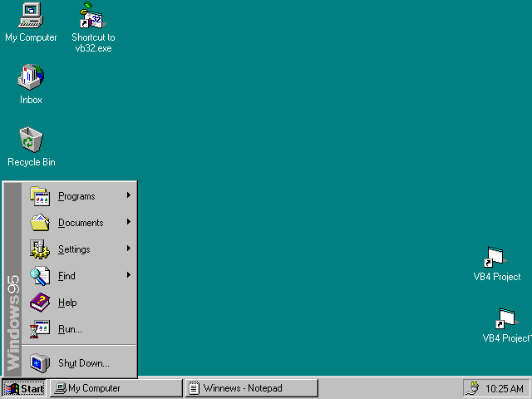Expand the Programs submenu arrow
The image size is (532, 399).
coord(129,196)
